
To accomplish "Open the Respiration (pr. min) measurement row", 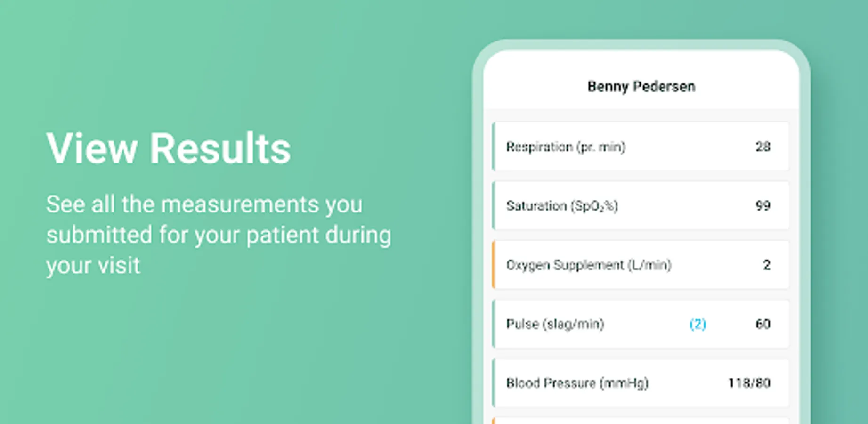I will pyautogui.click(x=641, y=147).
